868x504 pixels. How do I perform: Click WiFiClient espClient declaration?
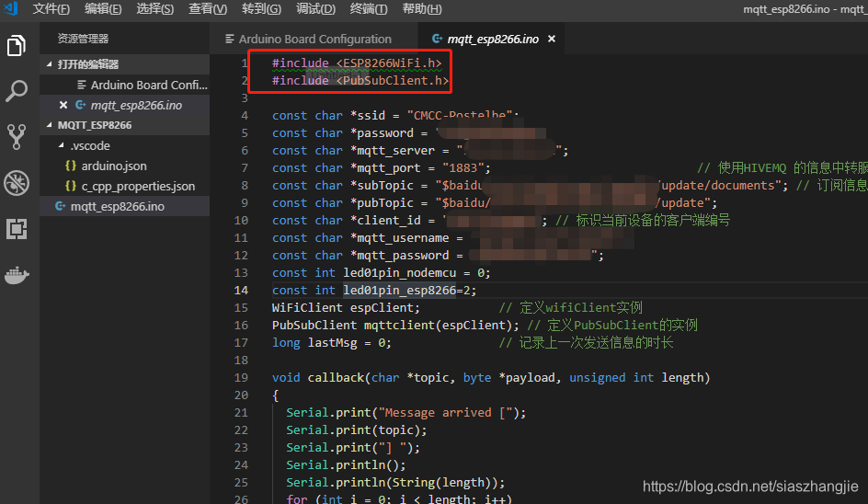pyautogui.click(x=346, y=307)
